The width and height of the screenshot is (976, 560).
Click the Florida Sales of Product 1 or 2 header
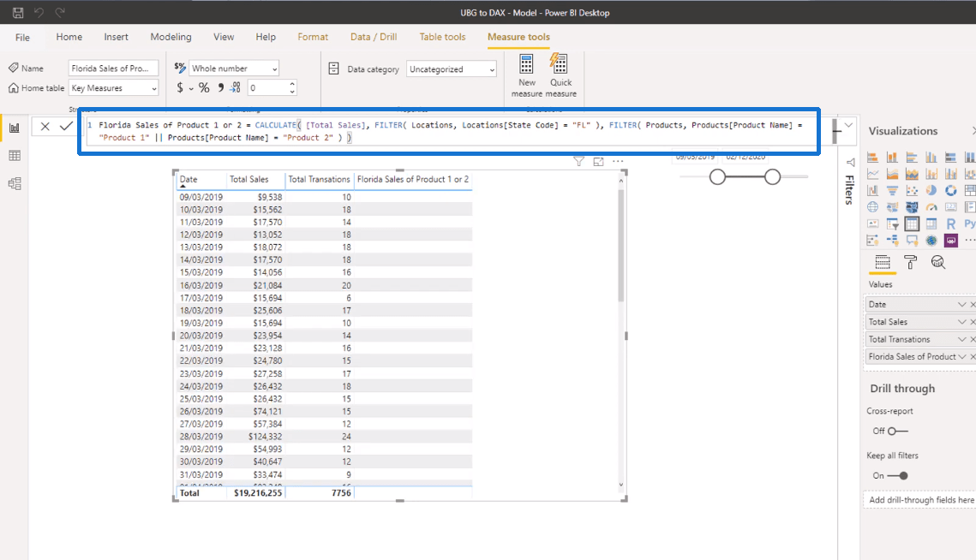413,179
